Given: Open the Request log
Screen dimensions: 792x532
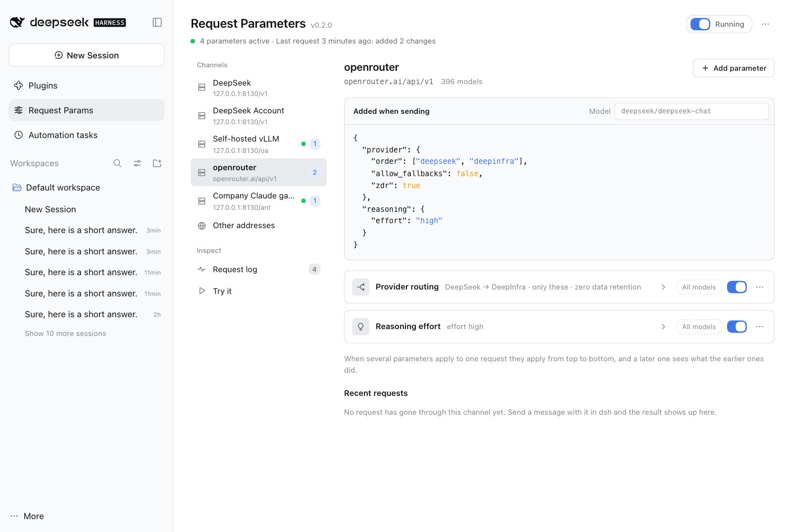Looking at the screenshot, I should (x=258, y=269).
